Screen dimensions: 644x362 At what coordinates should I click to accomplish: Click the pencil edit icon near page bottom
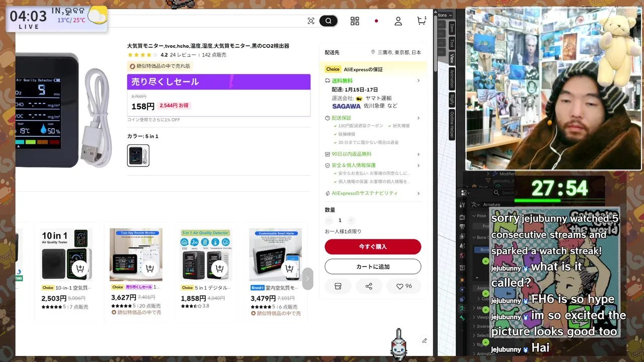point(424,340)
